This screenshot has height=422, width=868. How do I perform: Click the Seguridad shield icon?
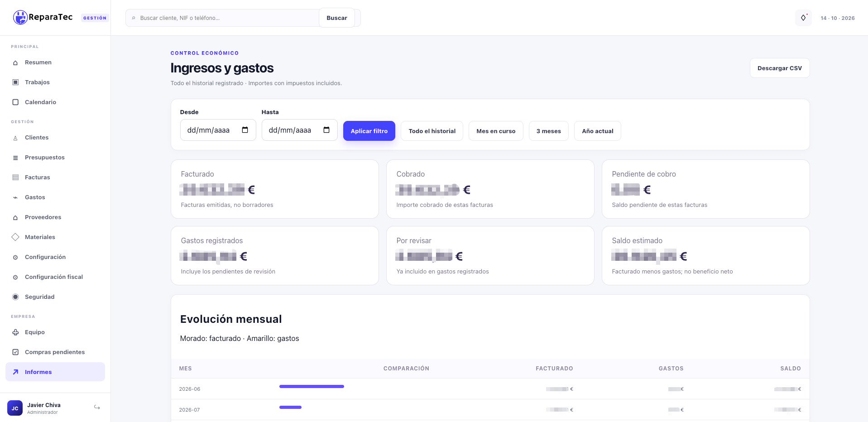pyautogui.click(x=15, y=297)
